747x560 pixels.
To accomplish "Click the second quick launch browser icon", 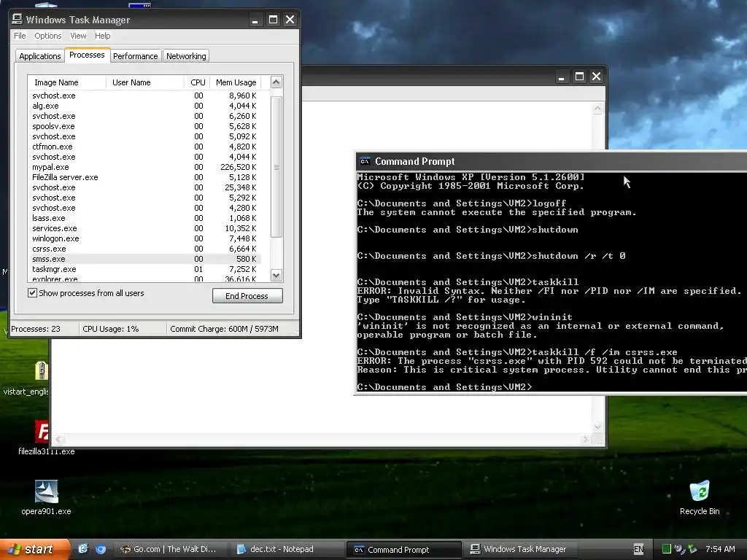I will tap(101, 549).
